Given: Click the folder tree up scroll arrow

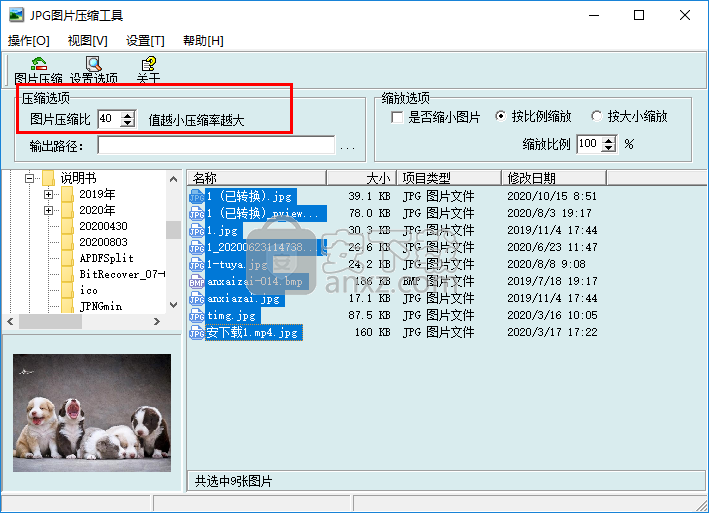Looking at the screenshot, I should point(173,179).
